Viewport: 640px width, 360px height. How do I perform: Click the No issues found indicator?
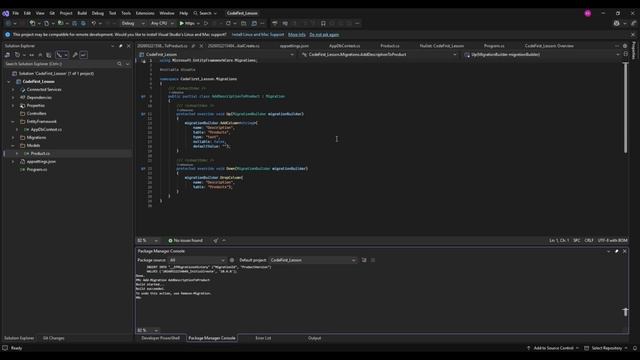coord(185,240)
